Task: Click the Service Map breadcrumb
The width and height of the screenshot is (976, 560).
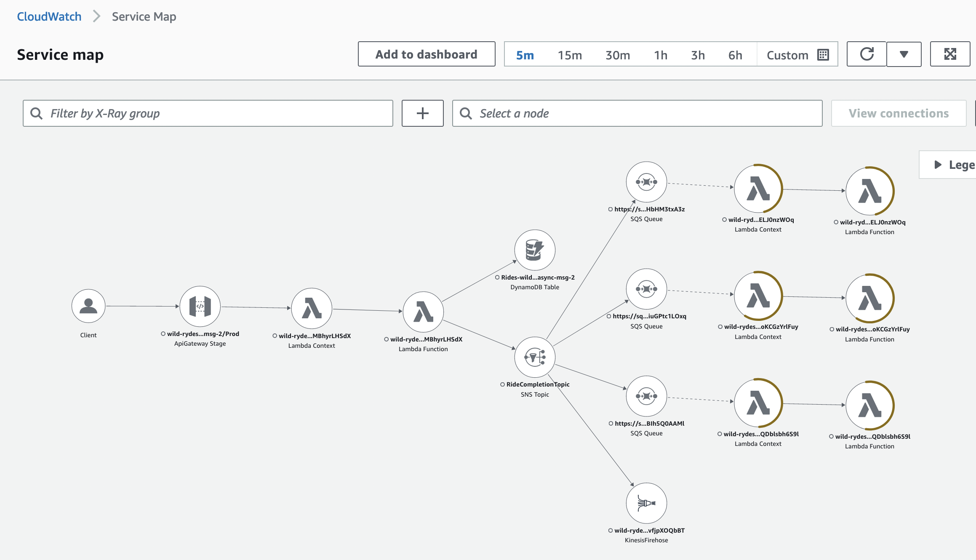Action: tap(144, 16)
